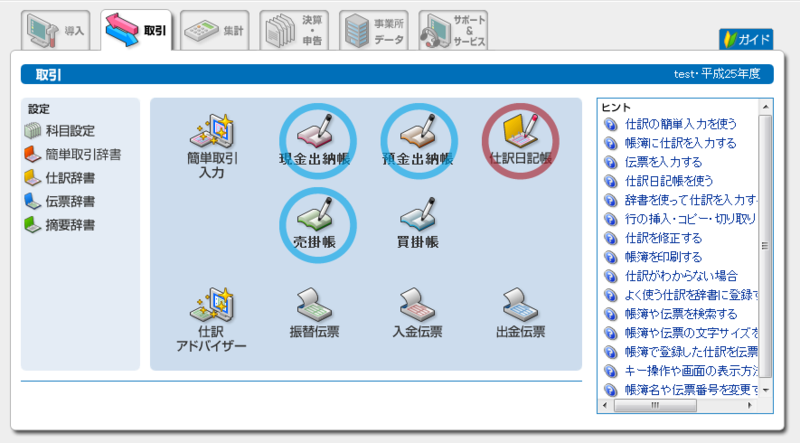Open the 現金出納帳 ledger icon
The height and width of the screenshot is (443, 800).
315,142
